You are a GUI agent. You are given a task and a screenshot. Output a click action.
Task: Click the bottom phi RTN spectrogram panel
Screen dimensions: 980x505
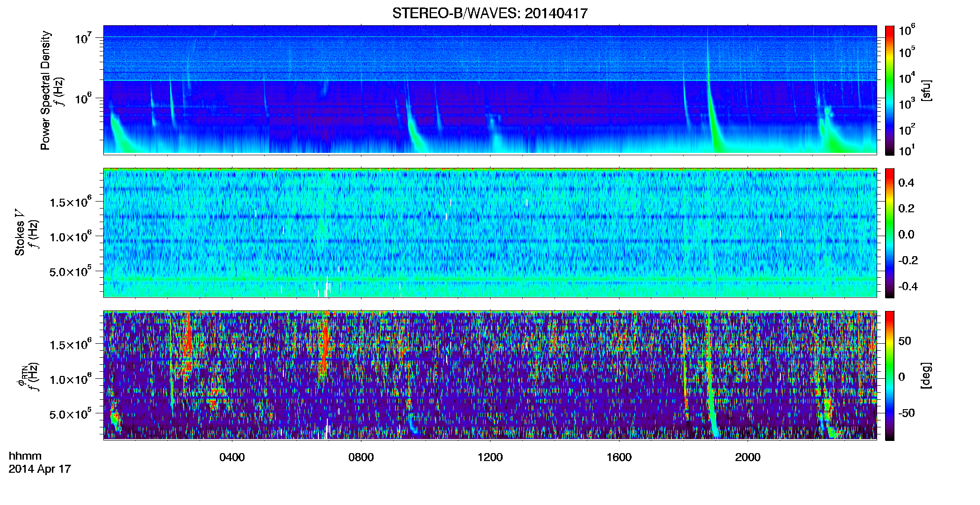point(490,375)
